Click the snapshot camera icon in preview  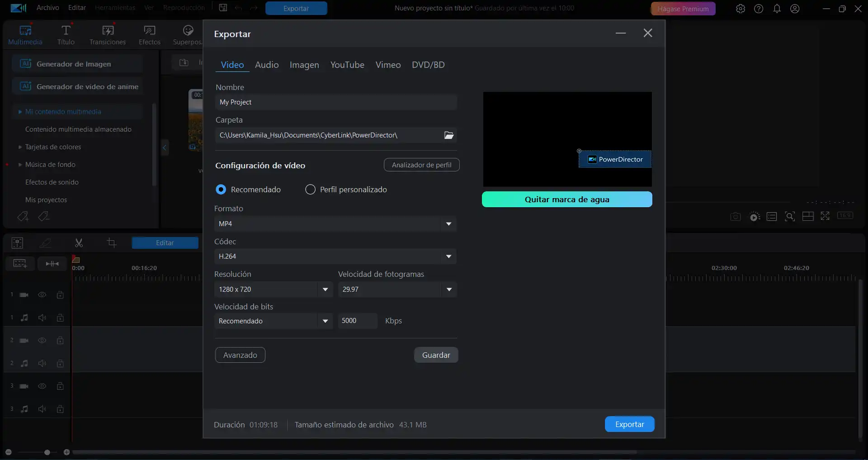click(736, 217)
